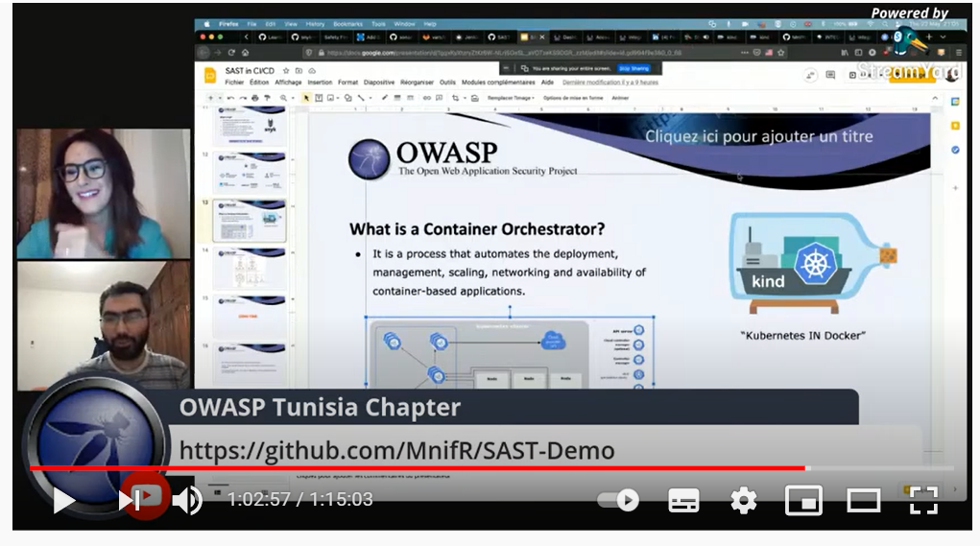Image resolution: width=980 pixels, height=546 pixels.
Task: Enter fullscreen mode
Action: pos(923,500)
